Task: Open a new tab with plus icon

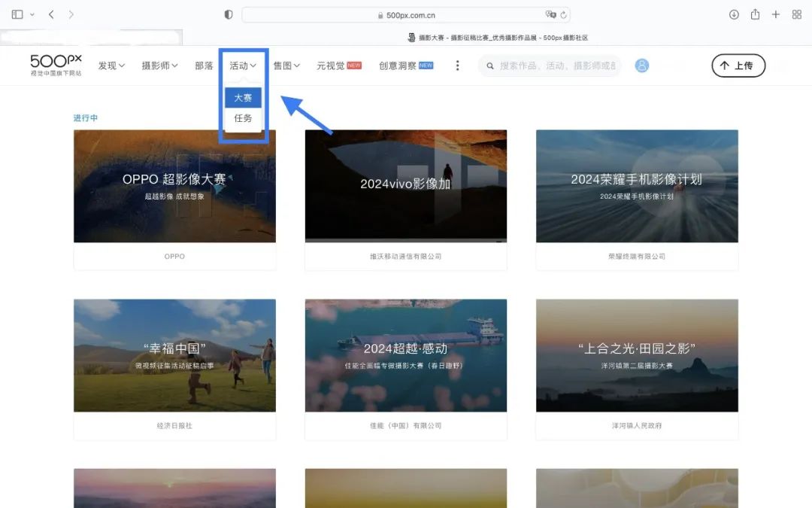Action: 776,14
